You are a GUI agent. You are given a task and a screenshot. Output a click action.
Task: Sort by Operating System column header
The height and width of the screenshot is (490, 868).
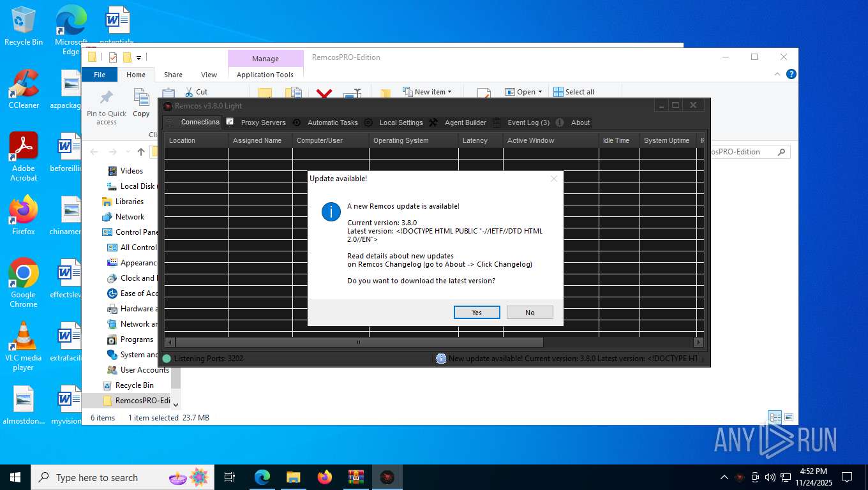coord(414,140)
